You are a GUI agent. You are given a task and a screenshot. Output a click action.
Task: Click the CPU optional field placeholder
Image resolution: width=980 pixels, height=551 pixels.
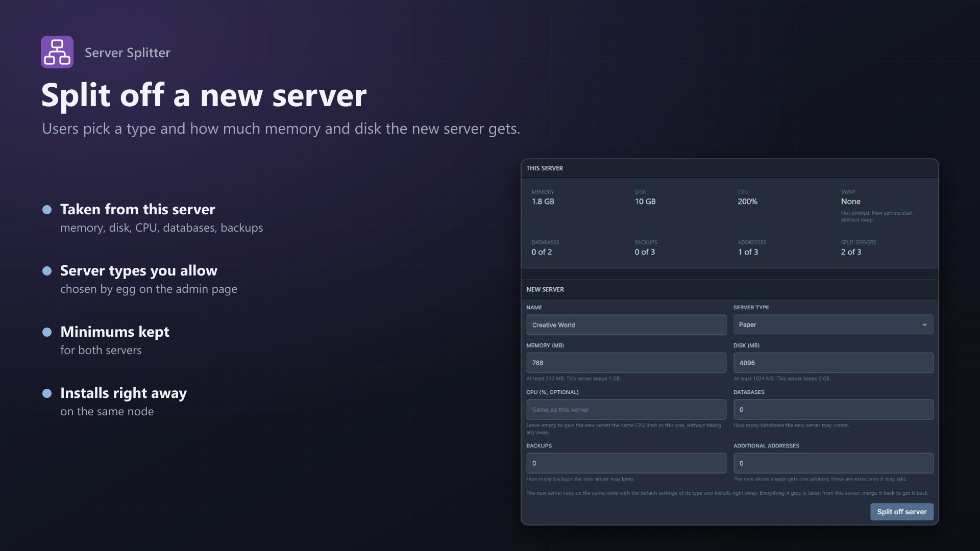(626, 410)
